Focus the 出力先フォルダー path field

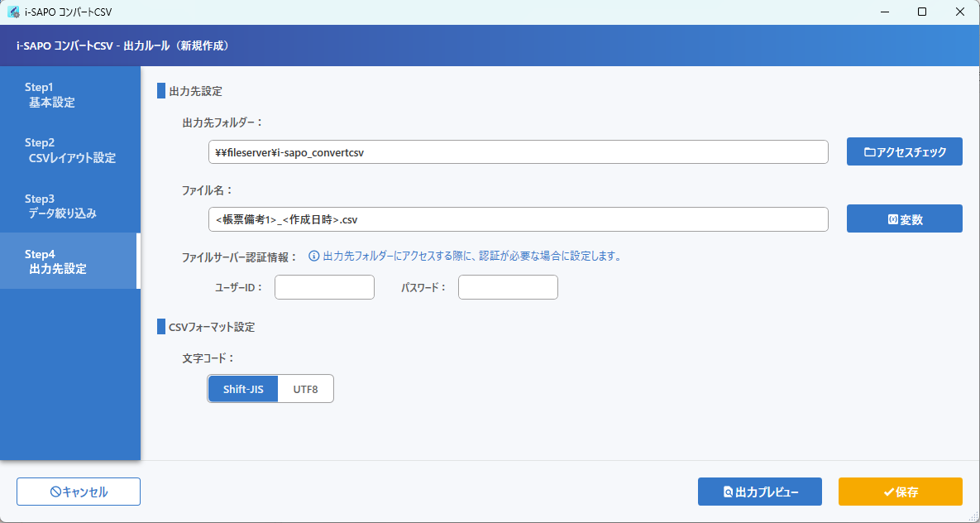tap(519, 152)
